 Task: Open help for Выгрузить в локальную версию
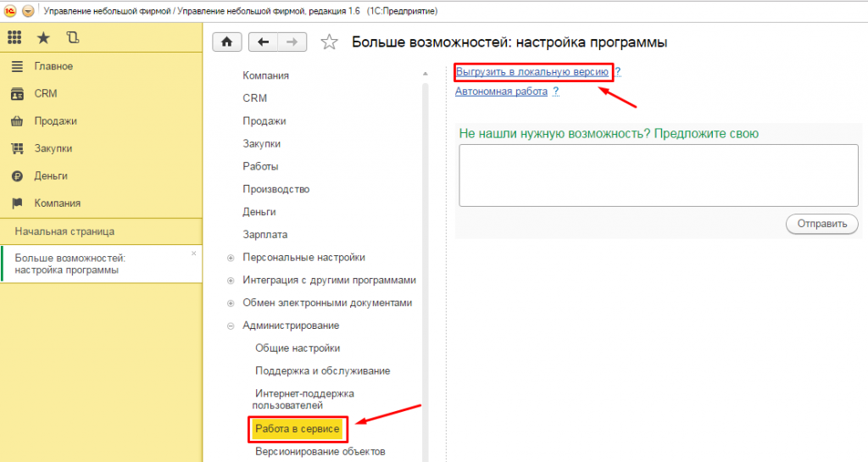click(x=618, y=72)
